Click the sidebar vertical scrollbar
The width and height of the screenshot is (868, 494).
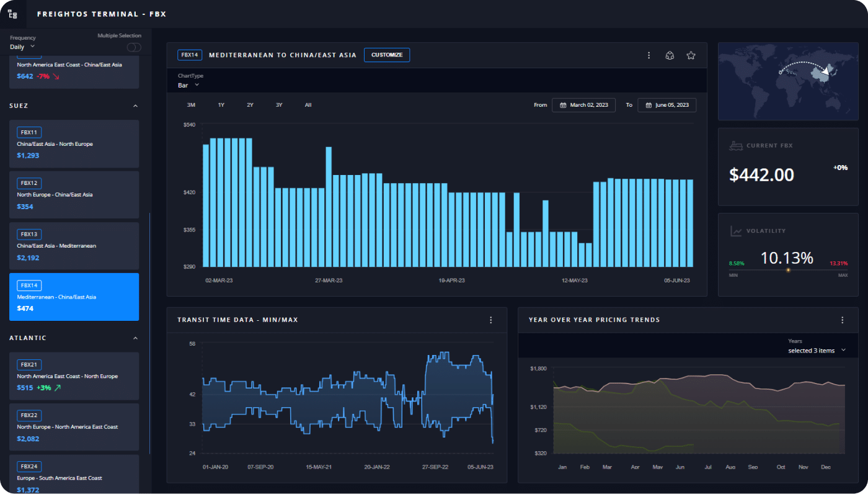point(149,332)
